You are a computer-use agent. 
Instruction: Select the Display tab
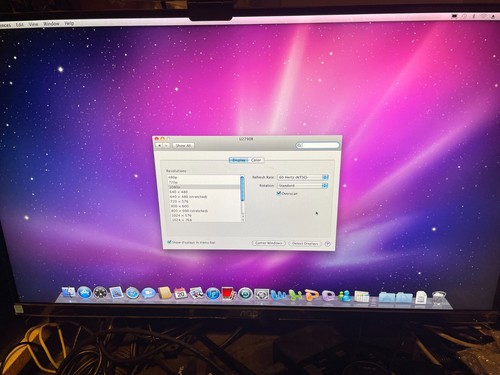[239, 160]
